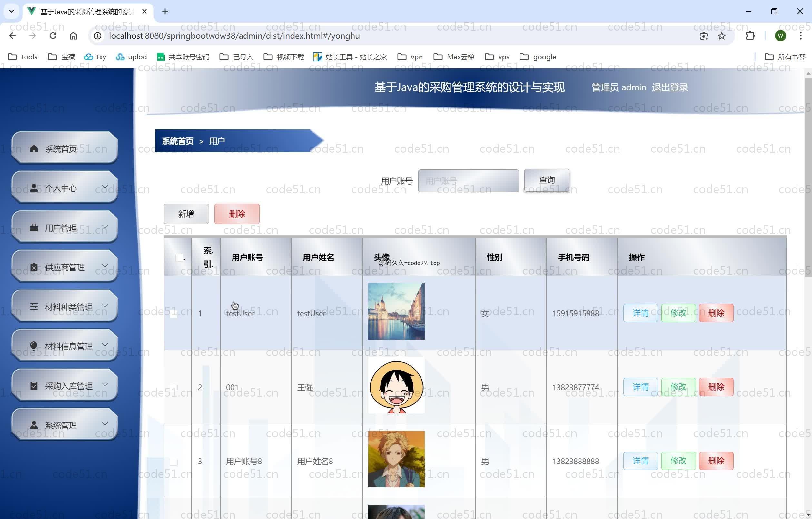Go back using browser back arrow
Screen dimensions: 812x519
point(13,36)
